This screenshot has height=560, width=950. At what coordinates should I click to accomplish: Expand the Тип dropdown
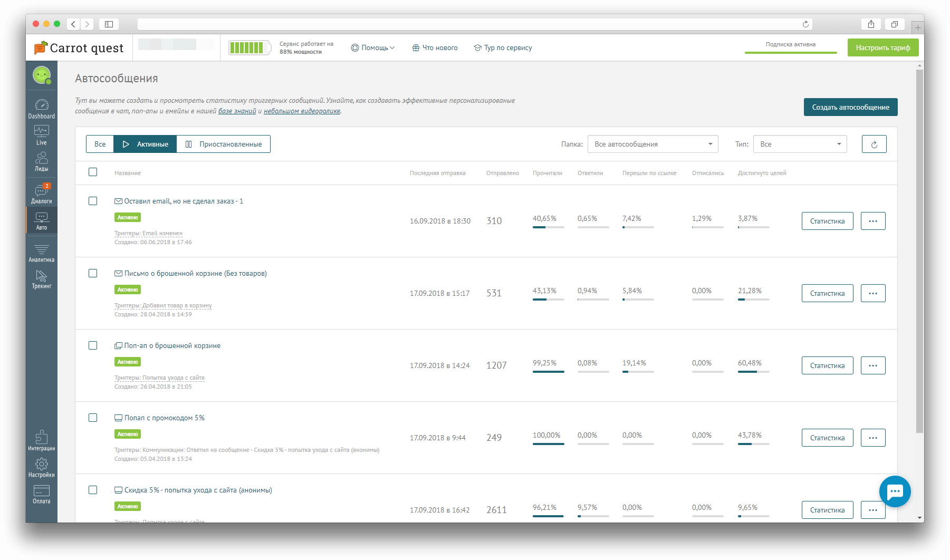pyautogui.click(x=800, y=144)
